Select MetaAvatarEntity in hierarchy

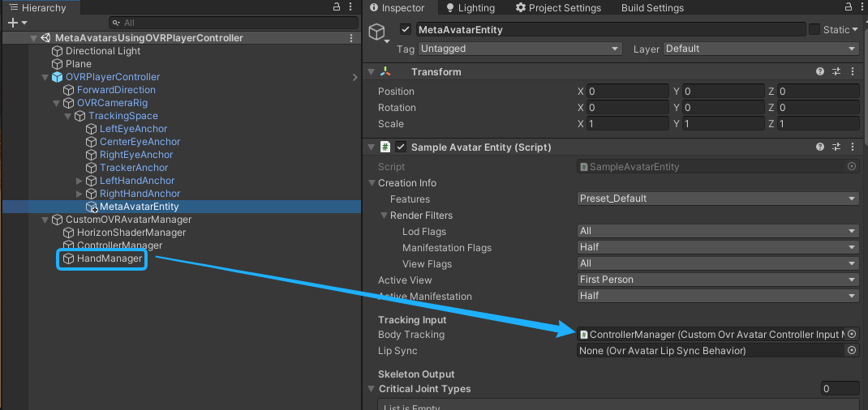[x=139, y=207]
